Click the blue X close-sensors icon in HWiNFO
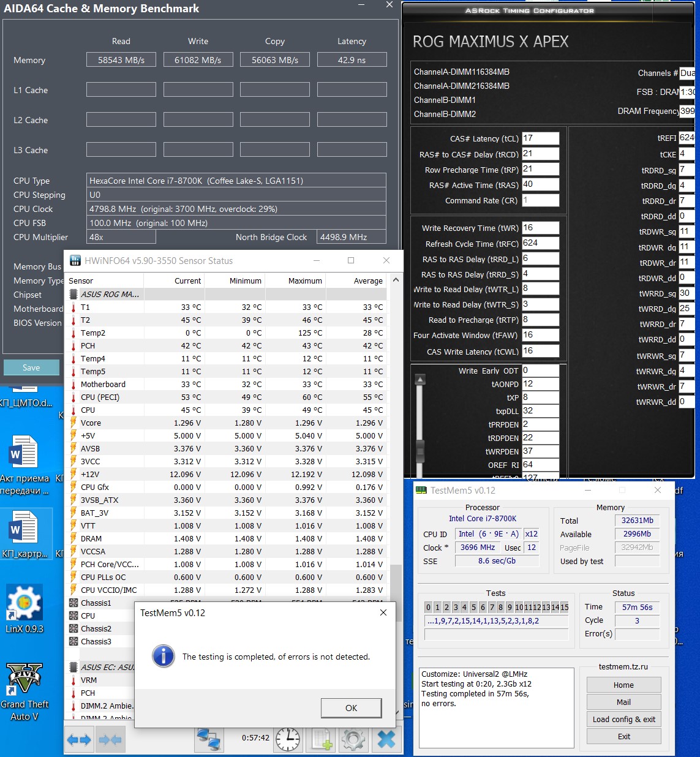 tap(386, 739)
